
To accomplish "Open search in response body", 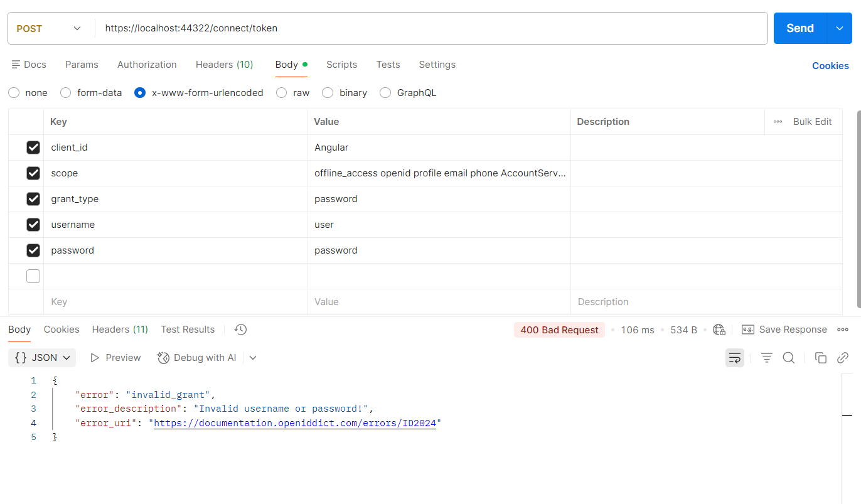I will click(x=789, y=358).
